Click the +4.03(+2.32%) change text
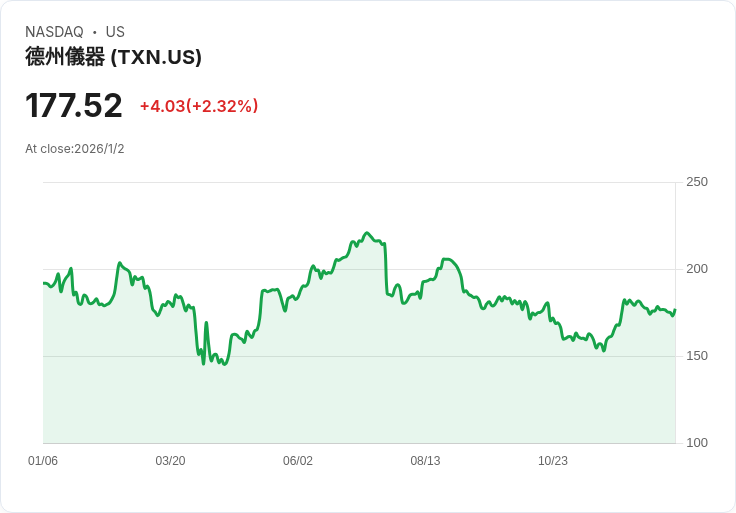736x513 pixels. 199,106
